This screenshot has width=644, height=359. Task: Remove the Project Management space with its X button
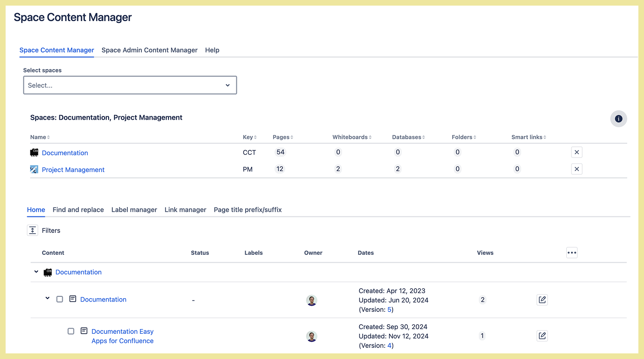click(577, 169)
